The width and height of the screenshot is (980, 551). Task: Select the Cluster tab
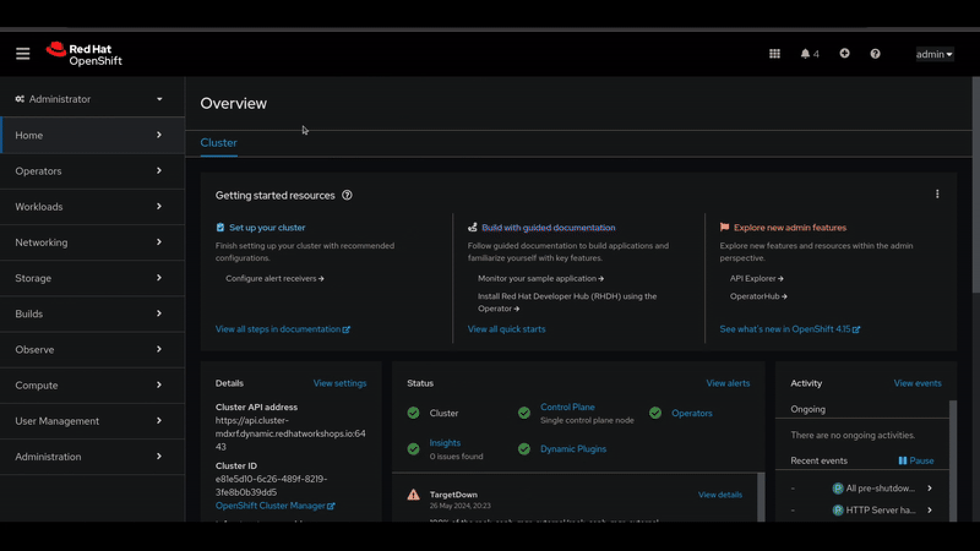click(219, 143)
